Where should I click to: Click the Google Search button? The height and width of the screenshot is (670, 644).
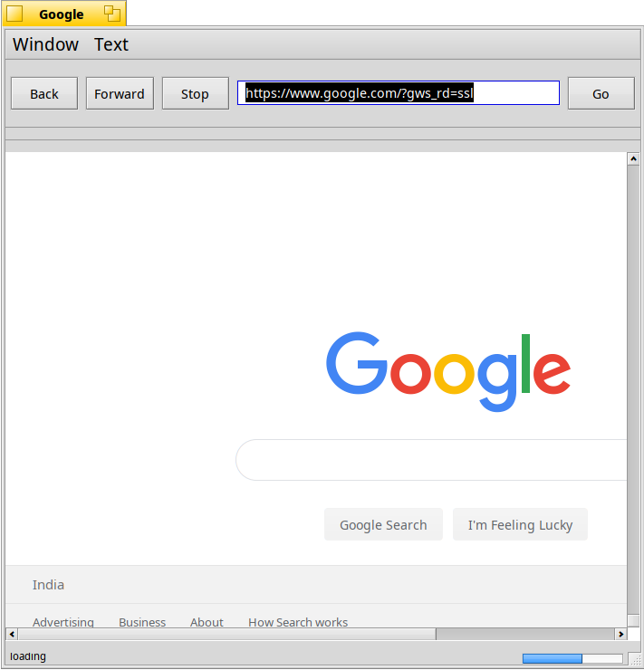(383, 524)
